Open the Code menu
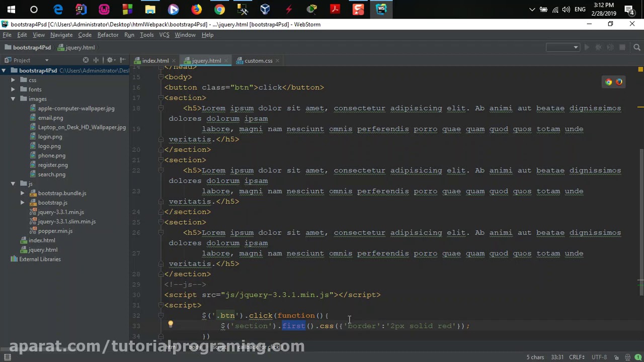 tap(85, 35)
